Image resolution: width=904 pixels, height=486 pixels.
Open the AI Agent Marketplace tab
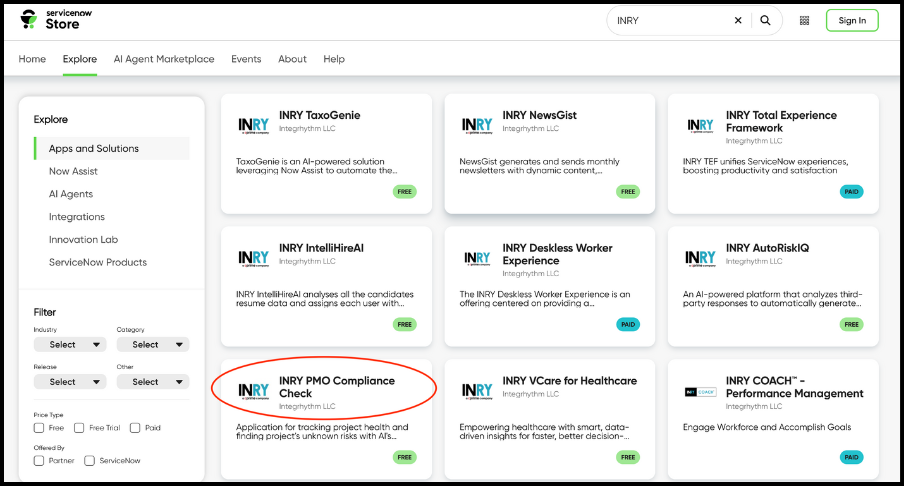click(164, 59)
